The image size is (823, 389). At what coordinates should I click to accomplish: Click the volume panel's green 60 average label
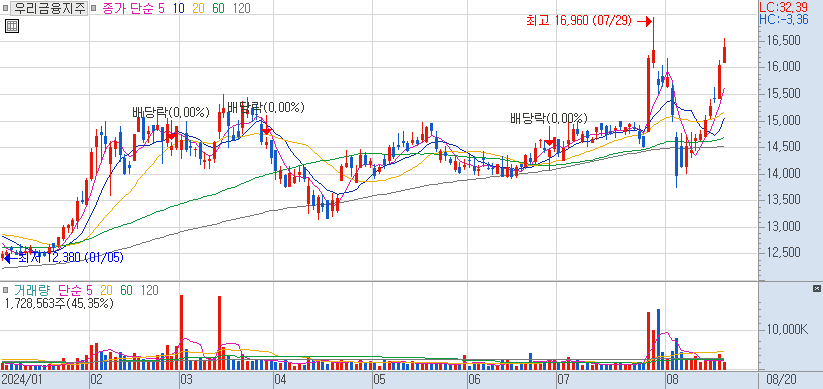[x=126, y=290]
